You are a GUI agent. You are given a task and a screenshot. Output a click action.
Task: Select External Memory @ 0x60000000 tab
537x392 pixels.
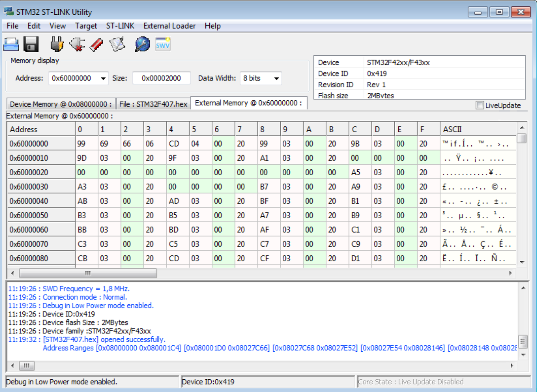[x=248, y=103]
